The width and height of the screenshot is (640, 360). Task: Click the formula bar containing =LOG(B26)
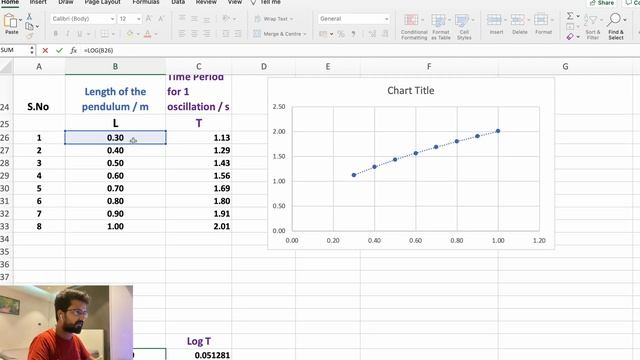(359, 50)
